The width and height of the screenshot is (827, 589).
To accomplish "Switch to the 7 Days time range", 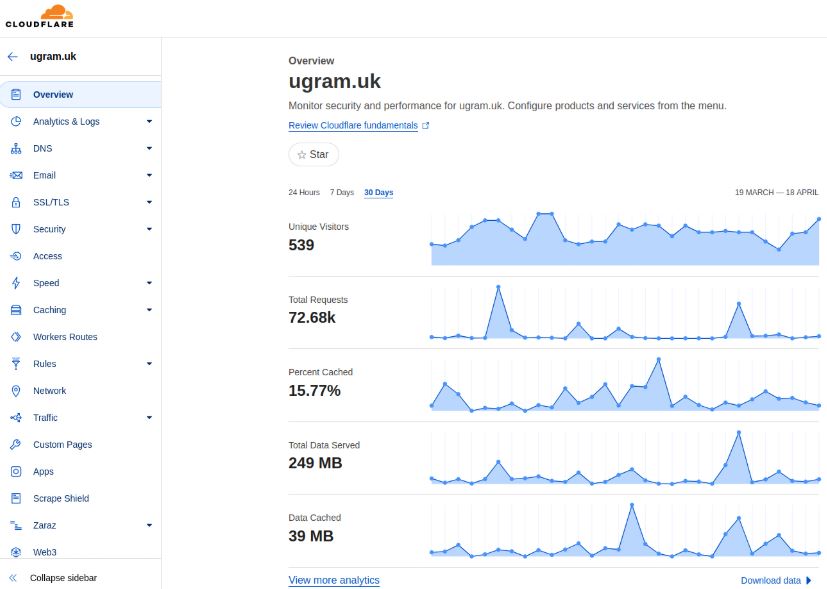I will click(x=342, y=192).
